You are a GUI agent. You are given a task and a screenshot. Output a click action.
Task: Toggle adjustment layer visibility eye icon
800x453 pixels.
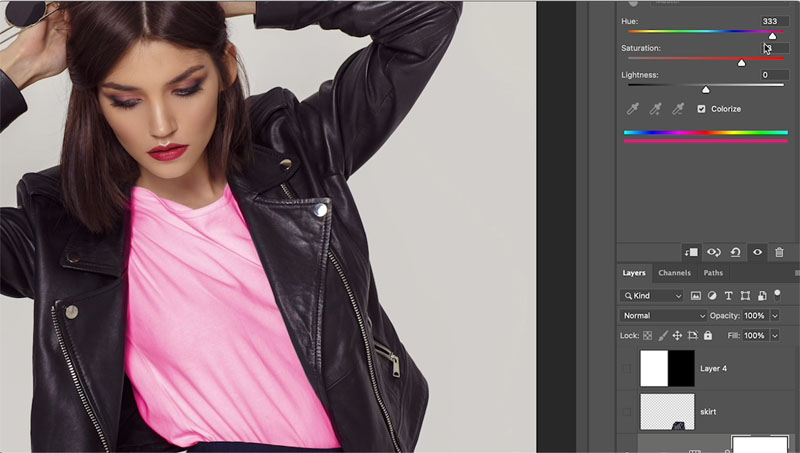click(757, 252)
